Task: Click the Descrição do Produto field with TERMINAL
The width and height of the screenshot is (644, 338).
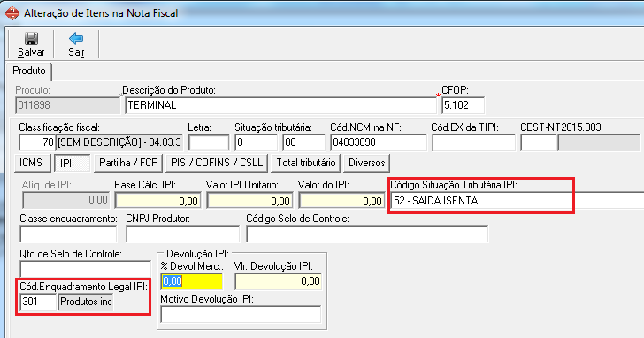Action: tap(280, 105)
